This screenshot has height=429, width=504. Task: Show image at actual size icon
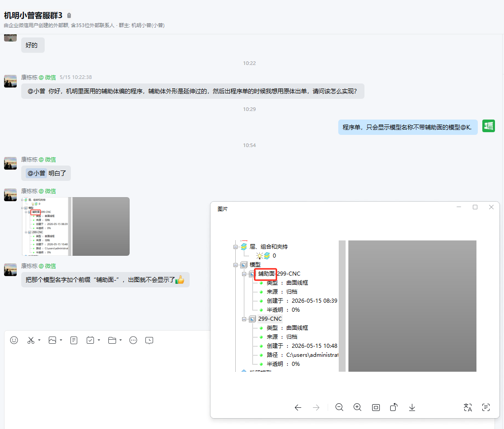pos(376,407)
